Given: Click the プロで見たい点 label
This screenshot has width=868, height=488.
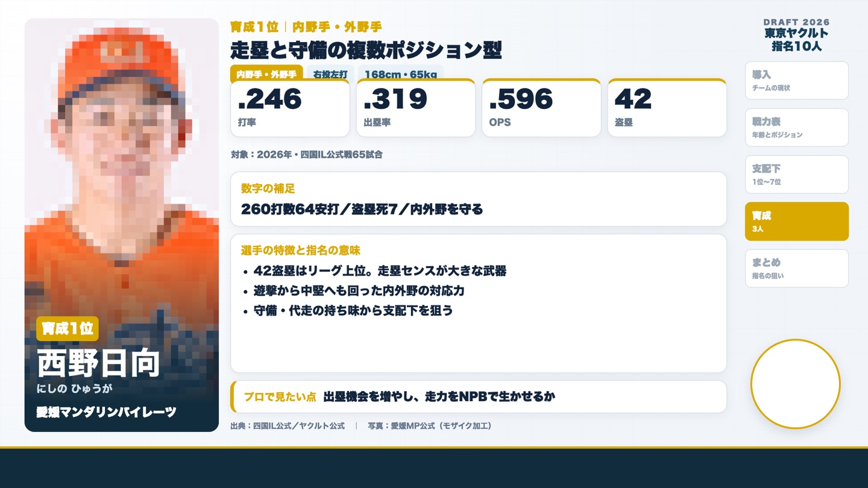Looking at the screenshot, I should pyautogui.click(x=280, y=397).
